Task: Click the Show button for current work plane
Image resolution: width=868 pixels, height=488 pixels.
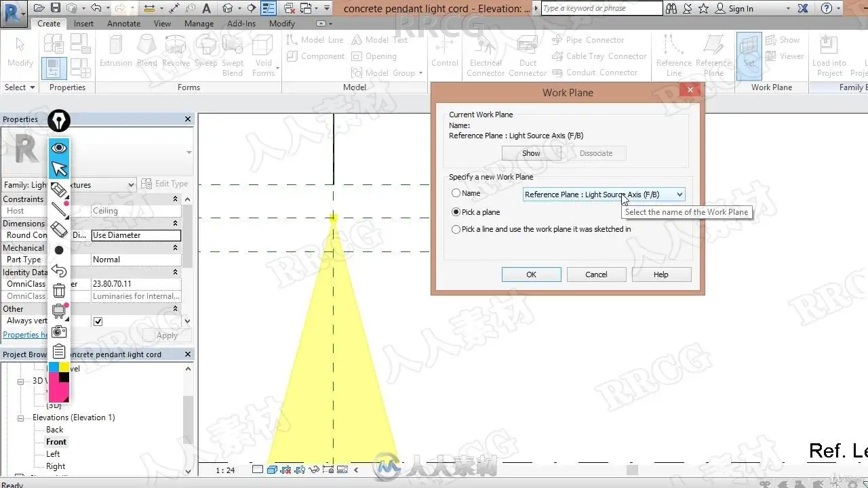Action: pos(531,153)
